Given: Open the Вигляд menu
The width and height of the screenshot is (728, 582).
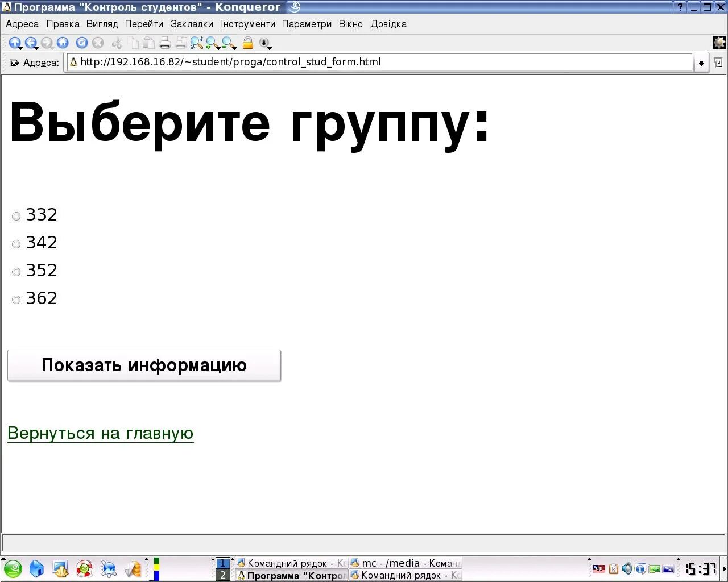Looking at the screenshot, I should [102, 24].
